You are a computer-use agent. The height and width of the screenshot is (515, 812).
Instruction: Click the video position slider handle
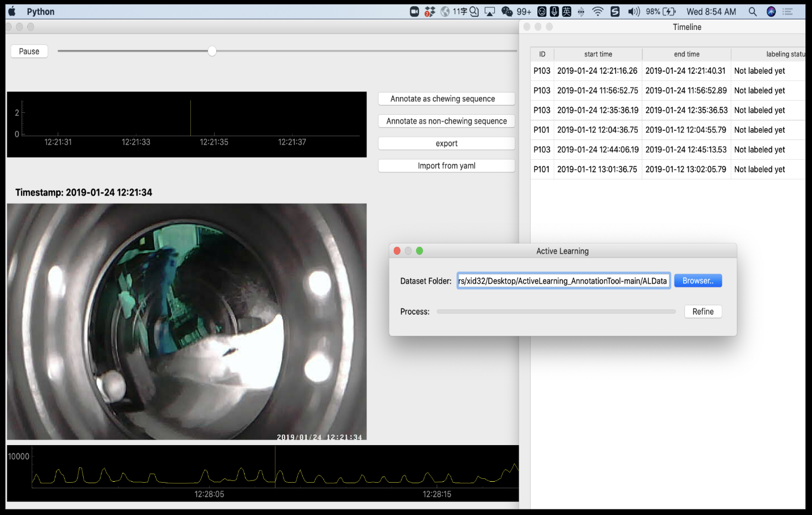click(212, 51)
